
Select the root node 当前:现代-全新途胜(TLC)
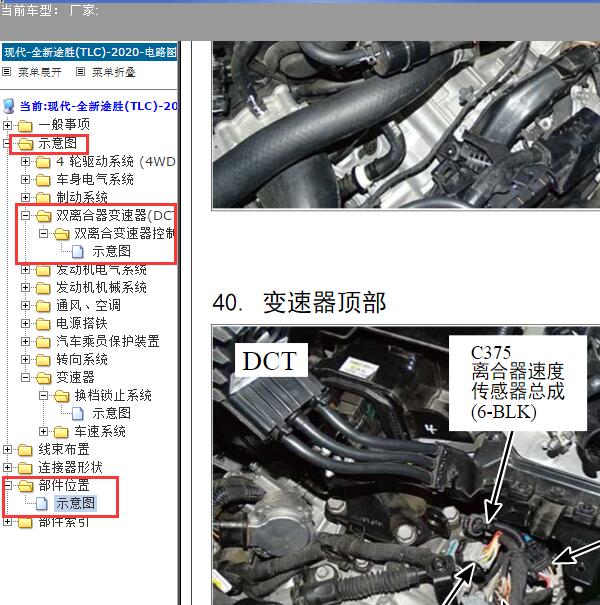click(99, 106)
